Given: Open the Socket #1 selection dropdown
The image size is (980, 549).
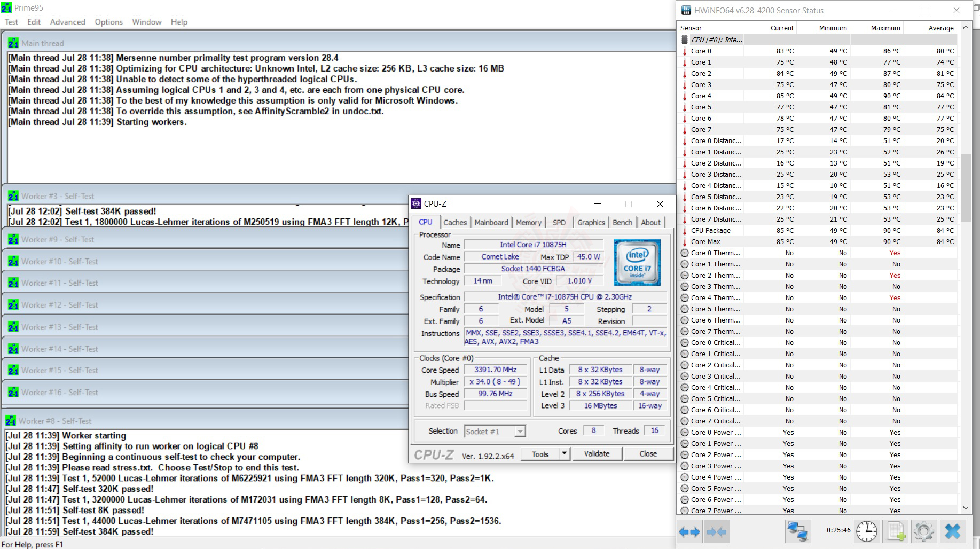Looking at the screenshot, I should click(x=495, y=432).
